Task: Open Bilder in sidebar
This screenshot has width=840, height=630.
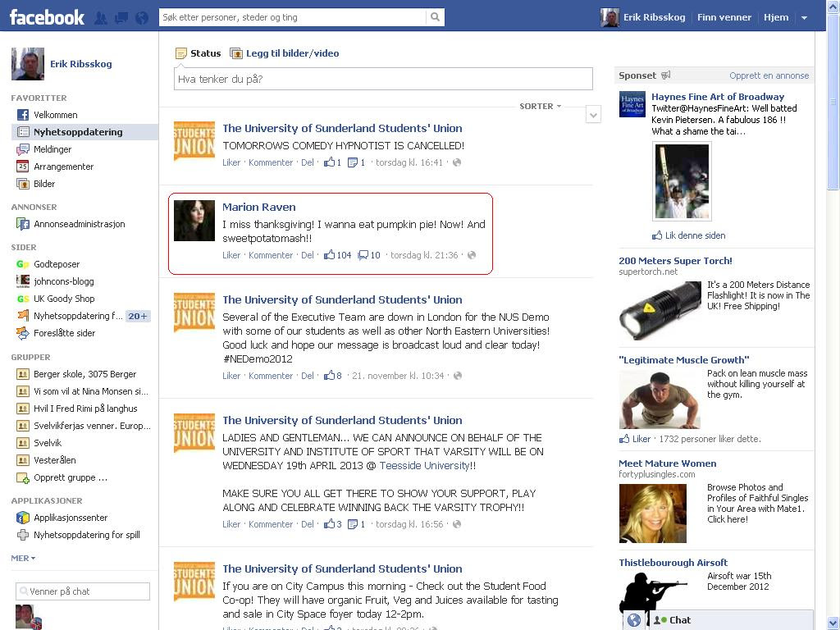Action: click(x=44, y=183)
